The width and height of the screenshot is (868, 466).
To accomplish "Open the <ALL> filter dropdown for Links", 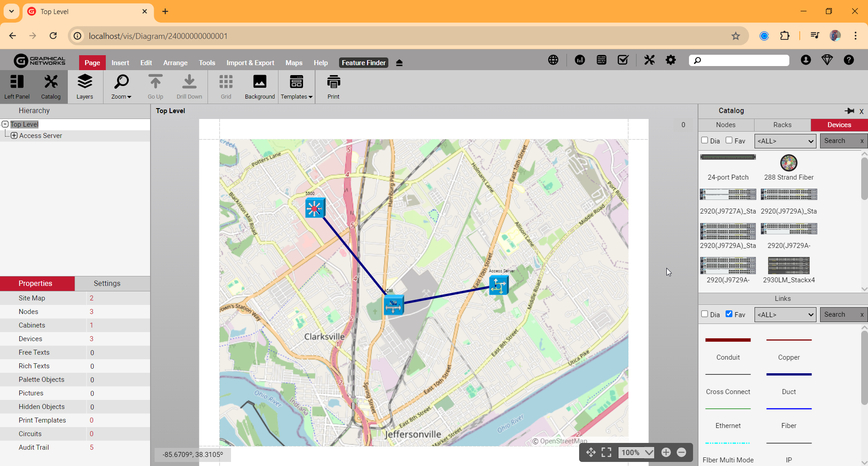I will [785, 314].
